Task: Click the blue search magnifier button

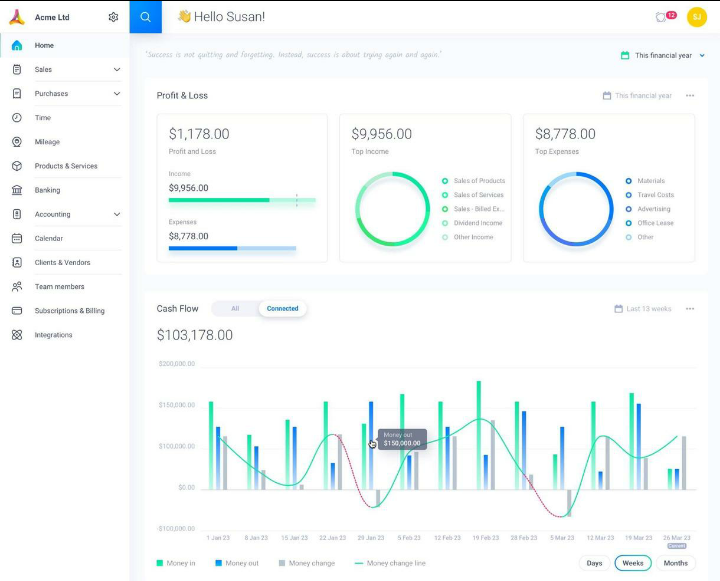Action: tap(146, 17)
